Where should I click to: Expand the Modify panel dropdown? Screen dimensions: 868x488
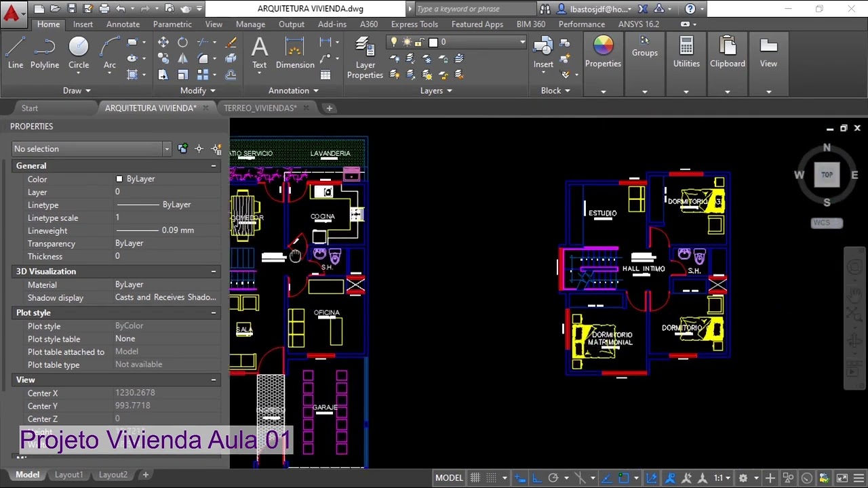tap(197, 91)
